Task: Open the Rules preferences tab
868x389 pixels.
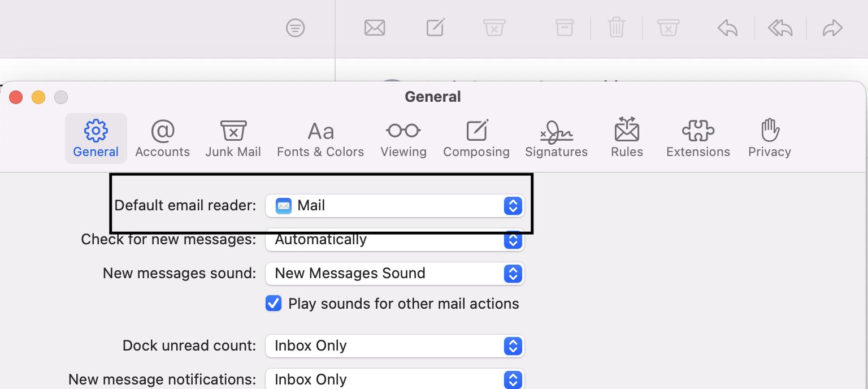Action: coord(627,139)
